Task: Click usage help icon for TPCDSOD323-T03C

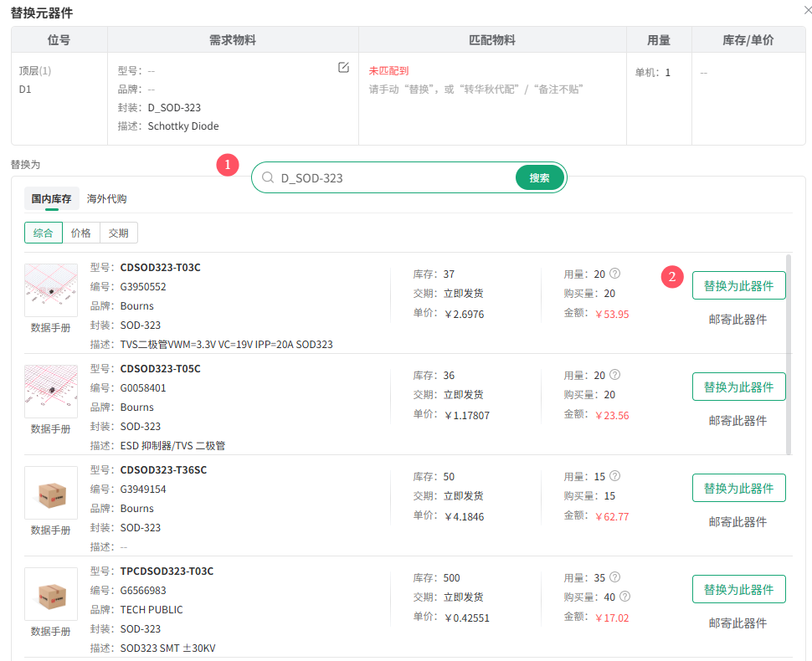Action: [x=615, y=577]
